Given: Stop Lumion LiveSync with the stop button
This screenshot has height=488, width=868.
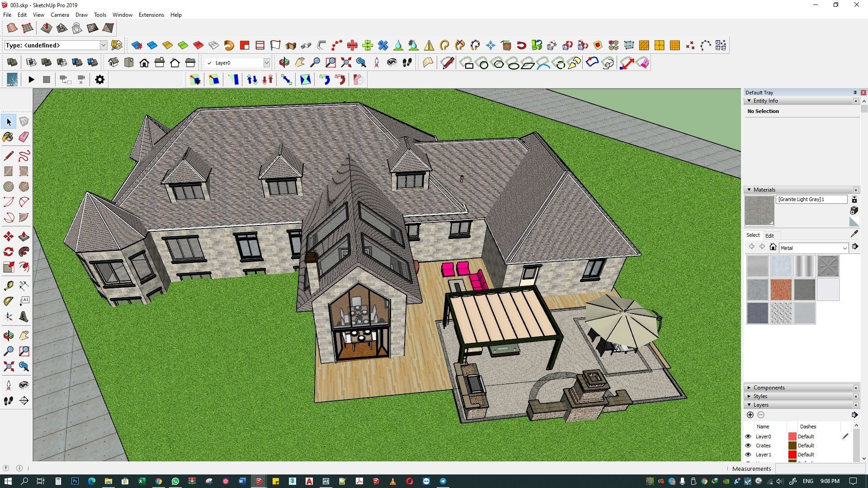Looking at the screenshot, I should click(46, 80).
